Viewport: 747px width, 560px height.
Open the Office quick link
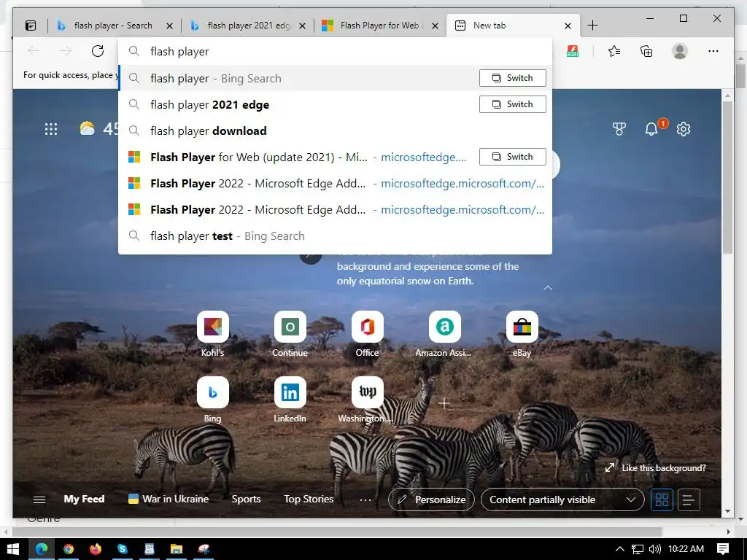coord(368,327)
